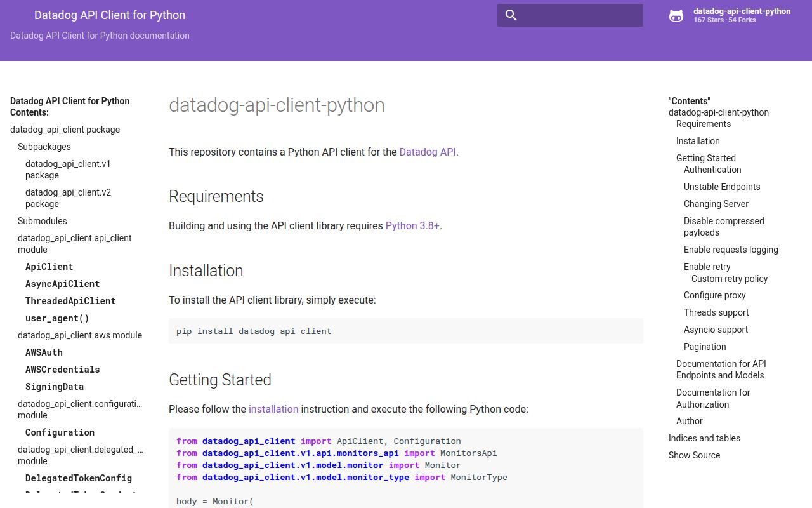The image size is (812, 508).
Task: Follow the installation link in Getting Started
Action: coord(273,410)
